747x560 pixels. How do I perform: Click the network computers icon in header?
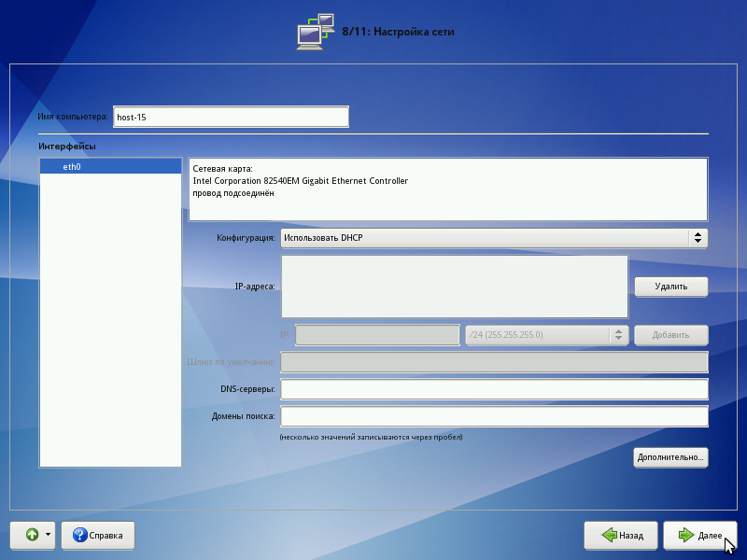coord(316,32)
